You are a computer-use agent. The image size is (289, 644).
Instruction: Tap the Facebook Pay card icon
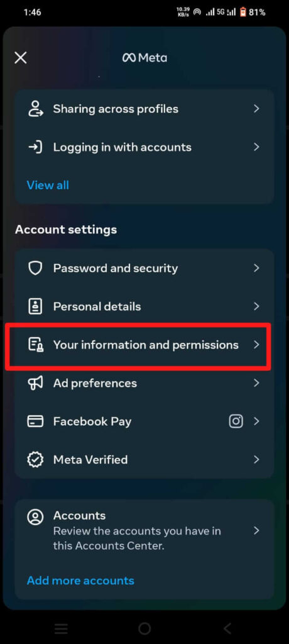point(35,421)
